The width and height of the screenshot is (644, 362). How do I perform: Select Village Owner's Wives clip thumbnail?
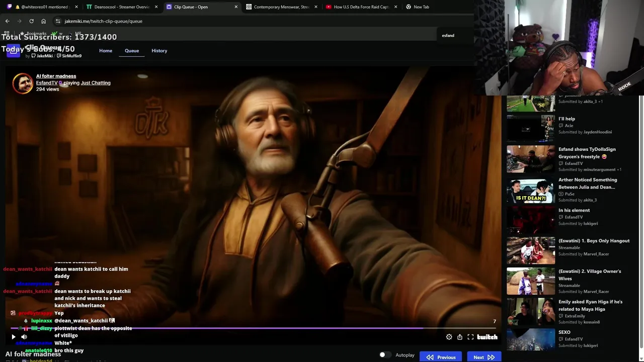tap(531, 281)
